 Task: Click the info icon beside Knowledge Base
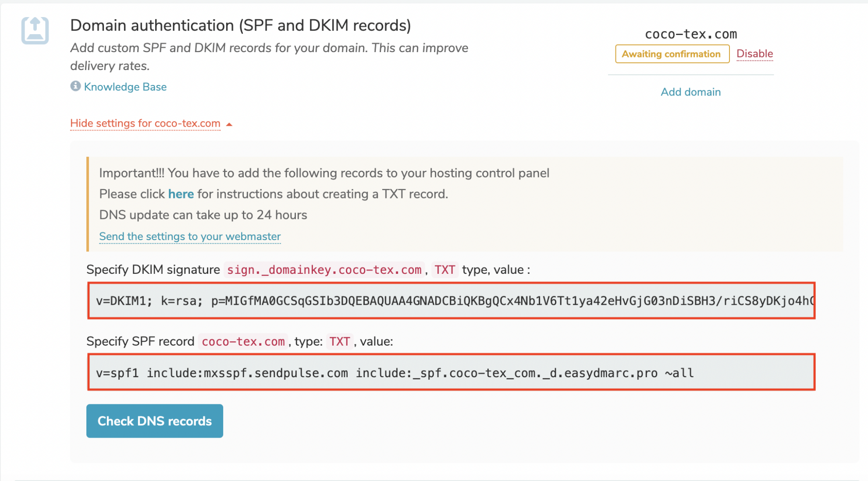(75, 86)
